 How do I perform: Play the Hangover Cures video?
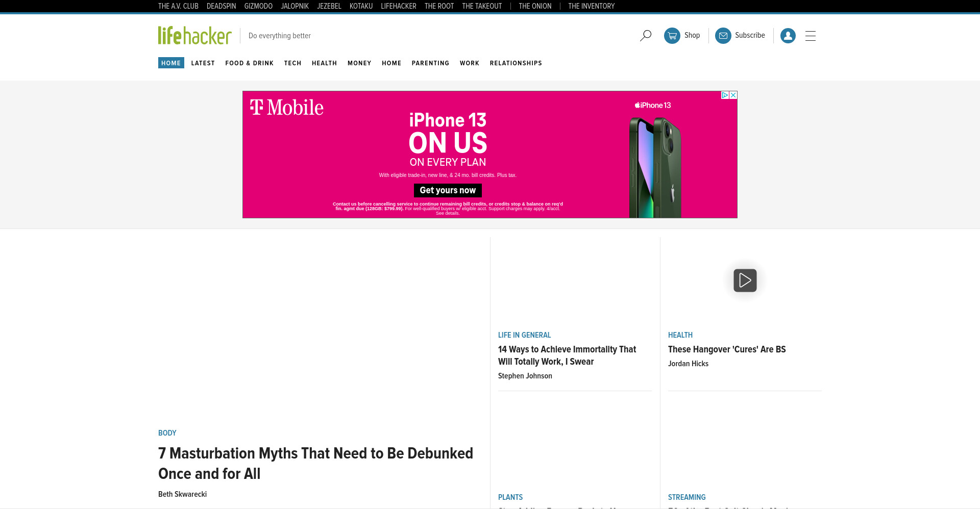tap(745, 280)
